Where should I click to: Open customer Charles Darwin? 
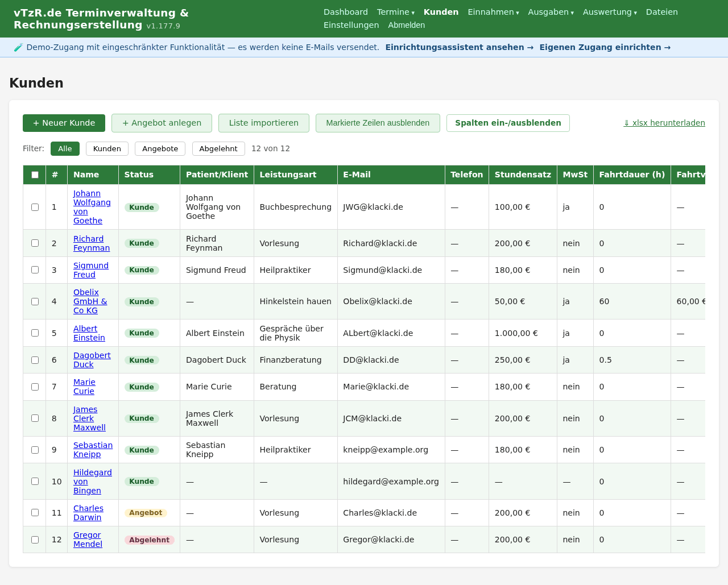[88, 513]
